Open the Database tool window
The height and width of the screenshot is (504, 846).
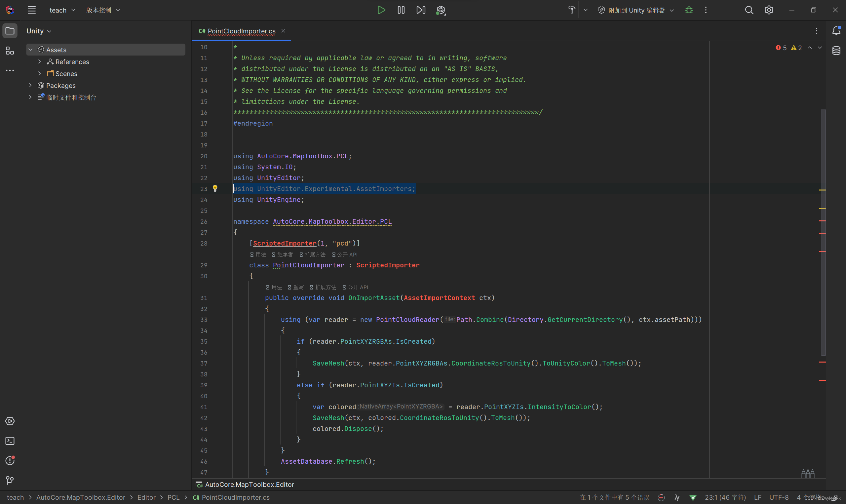836,51
